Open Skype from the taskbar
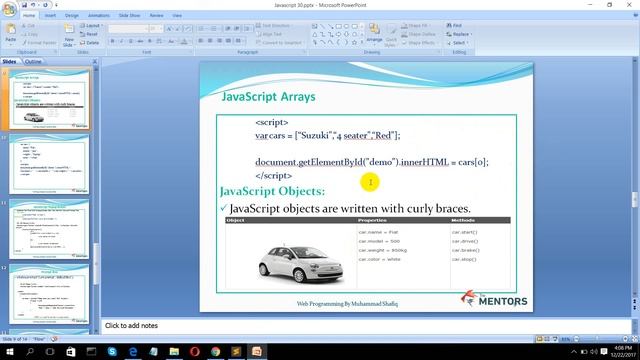 (112, 351)
